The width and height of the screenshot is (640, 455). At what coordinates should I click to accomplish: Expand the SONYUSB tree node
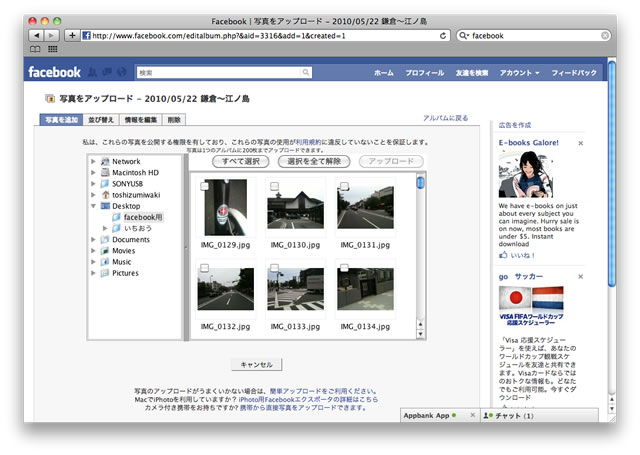pyautogui.click(x=93, y=184)
